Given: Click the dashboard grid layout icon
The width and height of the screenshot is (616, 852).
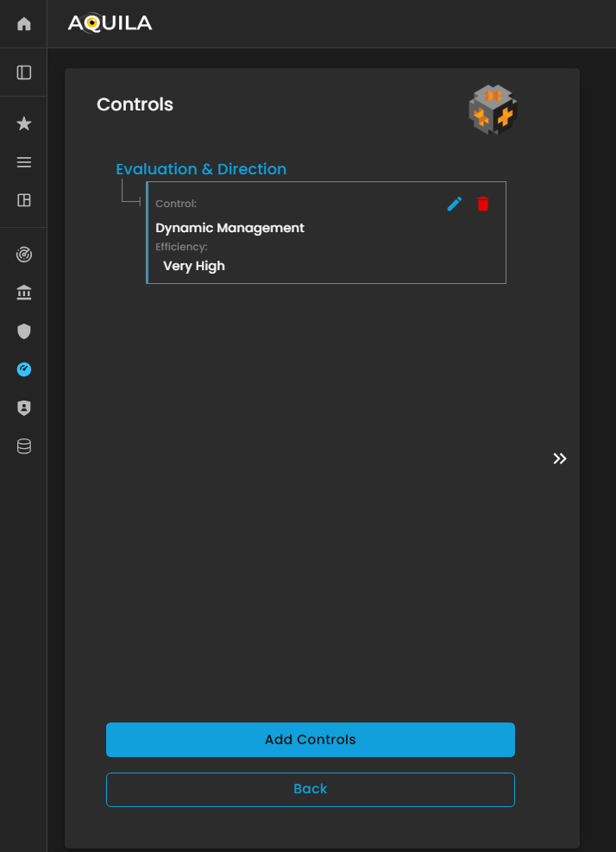Looking at the screenshot, I should pos(24,200).
